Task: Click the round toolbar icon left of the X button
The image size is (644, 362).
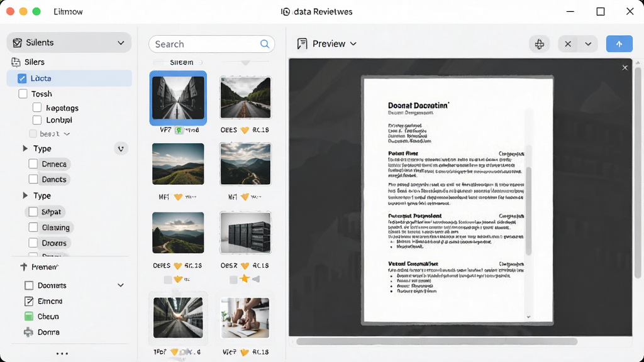Action: pyautogui.click(x=539, y=44)
